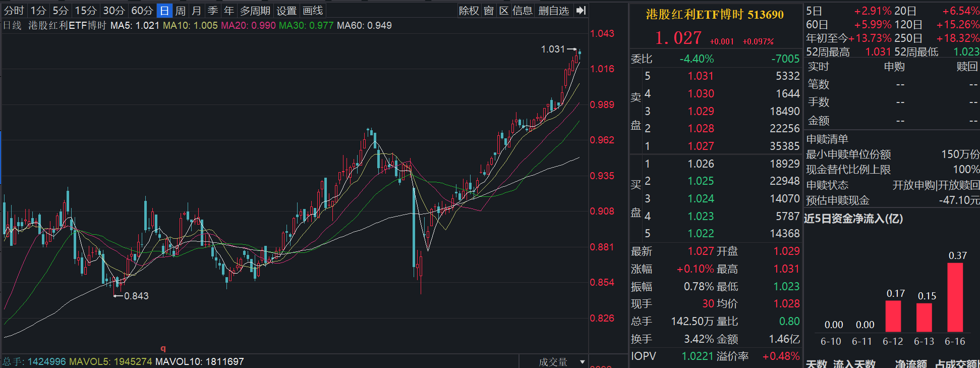Click the 0.843 low price marker
The width and height of the screenshot is (980, 368).
point(137,296)
